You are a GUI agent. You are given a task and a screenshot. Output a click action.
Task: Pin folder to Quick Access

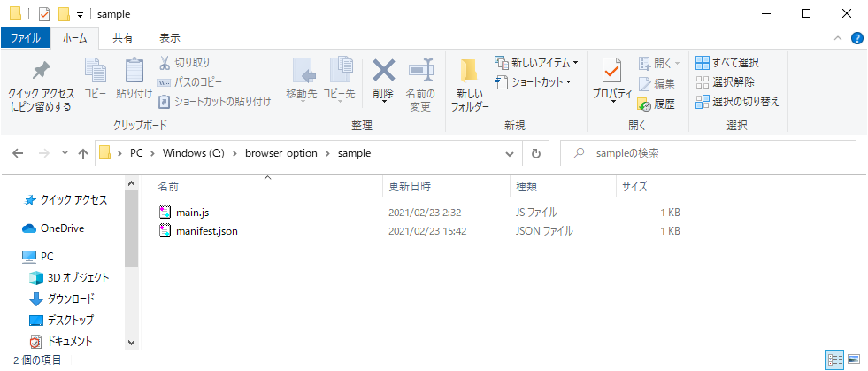pos(41,86)
